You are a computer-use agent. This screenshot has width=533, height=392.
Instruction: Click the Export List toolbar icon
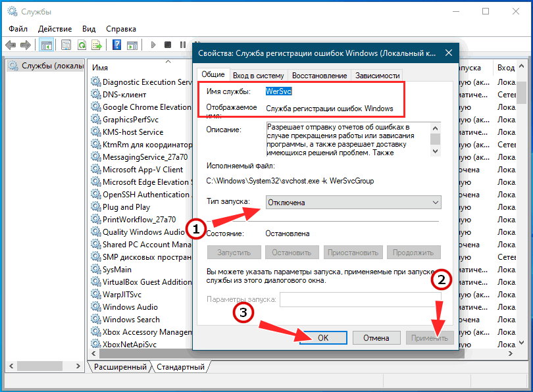96,45
